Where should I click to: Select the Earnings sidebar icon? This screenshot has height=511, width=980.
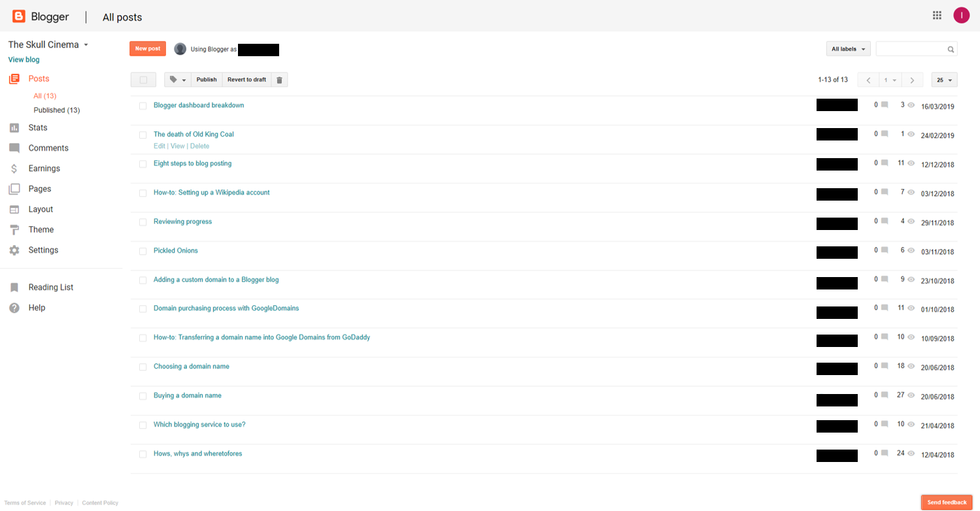tap(14, 168)
